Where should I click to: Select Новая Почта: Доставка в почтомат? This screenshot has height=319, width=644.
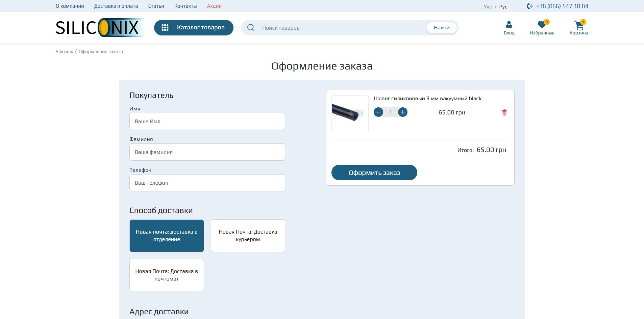(x=167, y=275)
